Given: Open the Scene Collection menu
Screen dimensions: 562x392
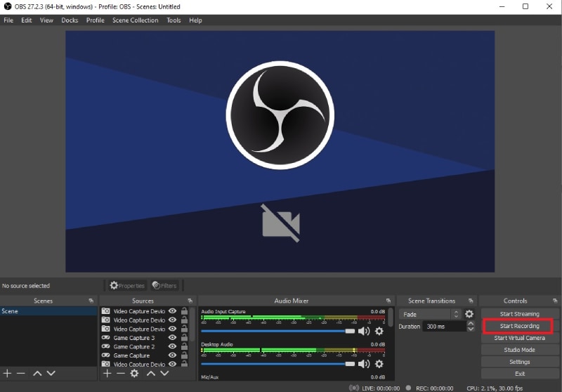Looking at the screenshot, I should click(x=135, y=20).
